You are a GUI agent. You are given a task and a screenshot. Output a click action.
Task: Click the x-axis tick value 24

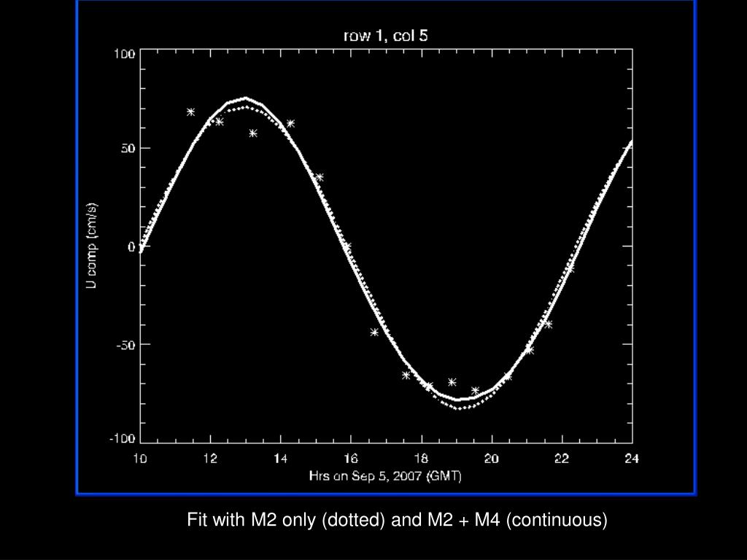632,459
